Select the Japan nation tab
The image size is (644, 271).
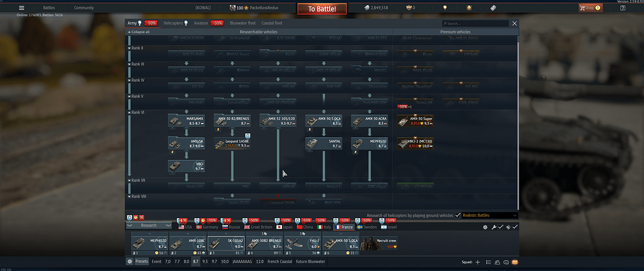click(x=284, y=227)
